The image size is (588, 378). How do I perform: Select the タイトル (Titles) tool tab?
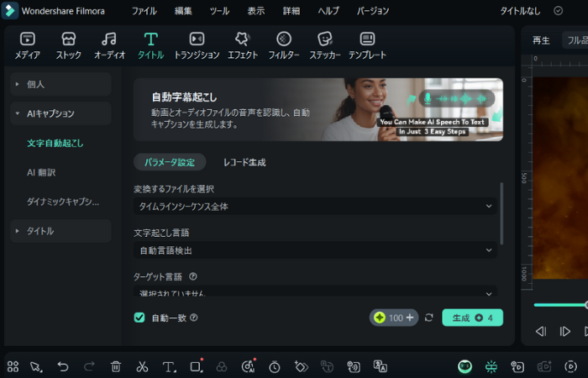tap(150, 45)
